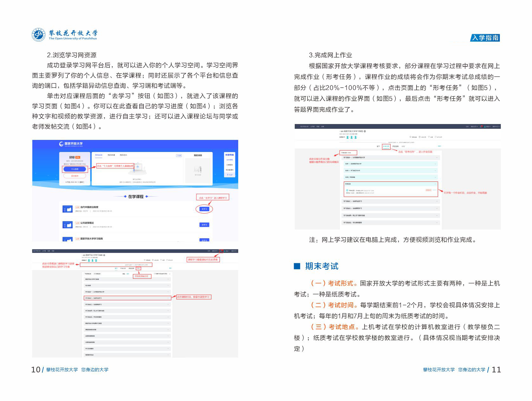Expand 任务二：学习途径与方式 in the assignment list
Image resolution: width=532 pixels, height=401 pixels.
tap(391, 171)
